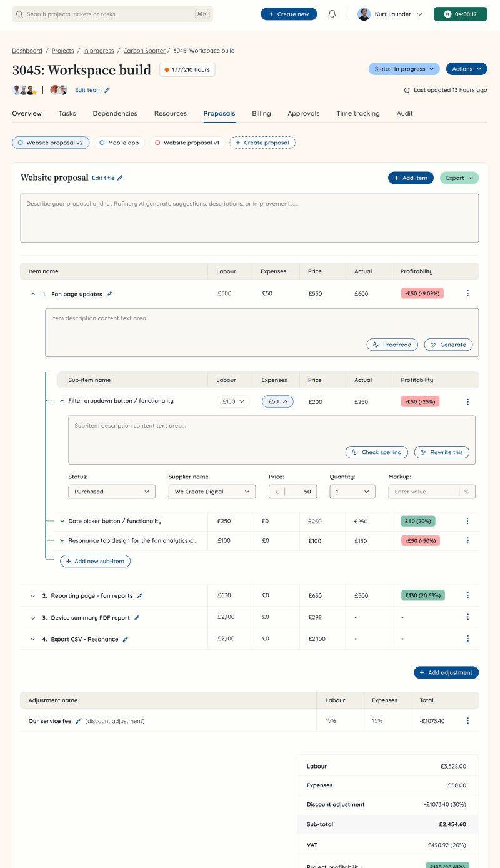Image resolution: width=500 pixels, height=868 pixels.
Task: Edit Reporting page name with pencil
Action: 140,596
